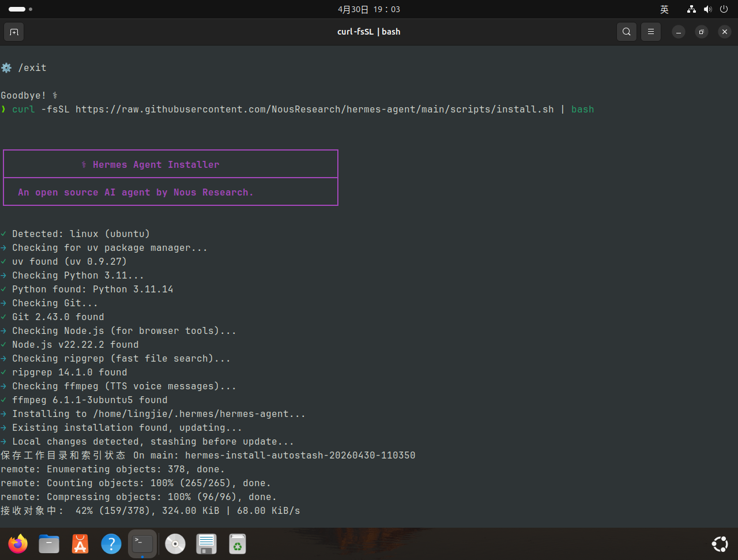Click 'remote: Enumerating objects: 378' line
The height and width of the screenshot is (560, 738).
pyautogui.click(x=113, y=469)
